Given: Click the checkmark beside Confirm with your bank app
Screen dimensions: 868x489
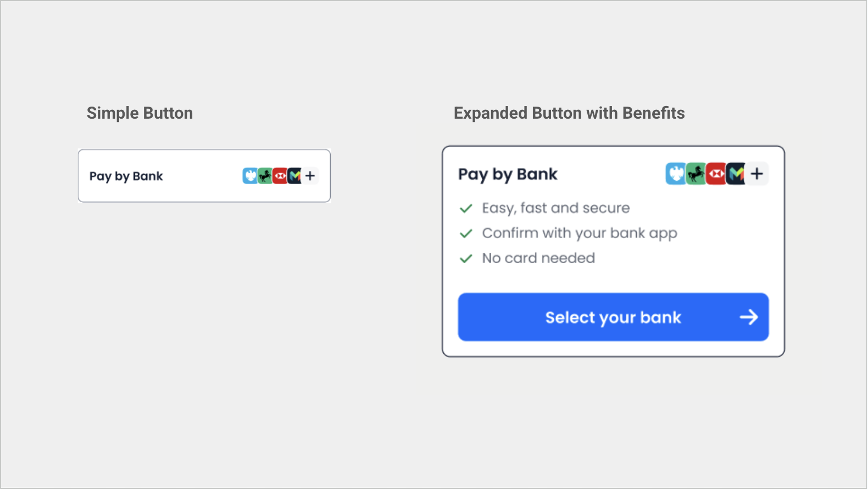Looking at the screenshot, I should pos(466,234).
